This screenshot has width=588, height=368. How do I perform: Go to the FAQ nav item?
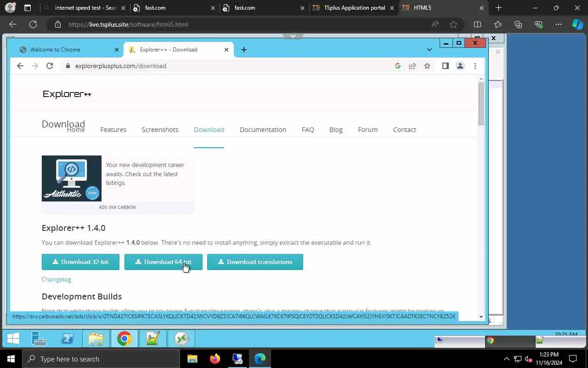coord(308,130)
